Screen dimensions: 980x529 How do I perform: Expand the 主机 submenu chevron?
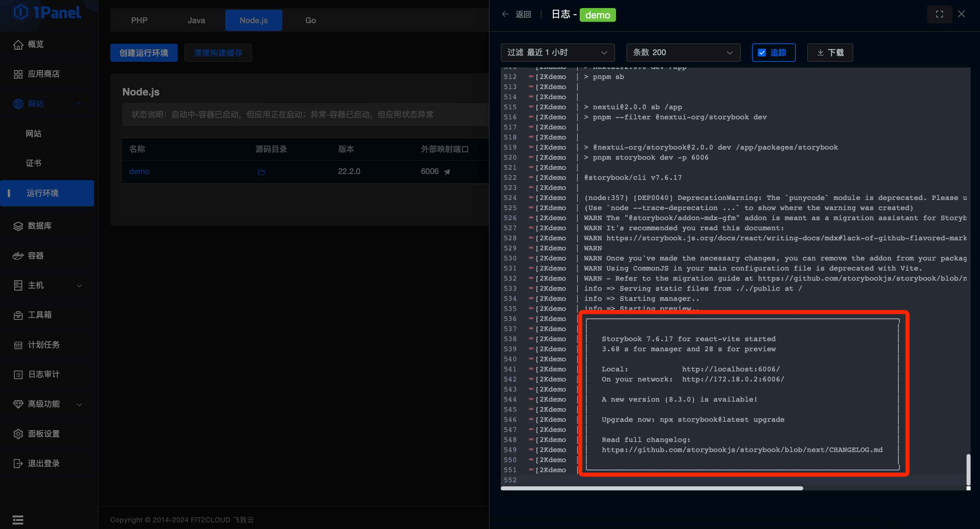point(80,286)
